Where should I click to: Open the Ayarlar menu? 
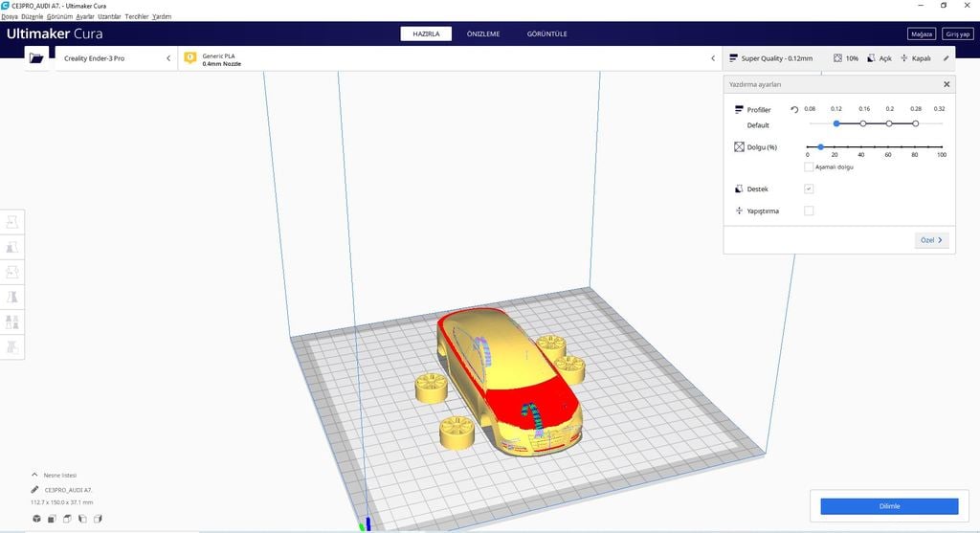pos(85,16)
